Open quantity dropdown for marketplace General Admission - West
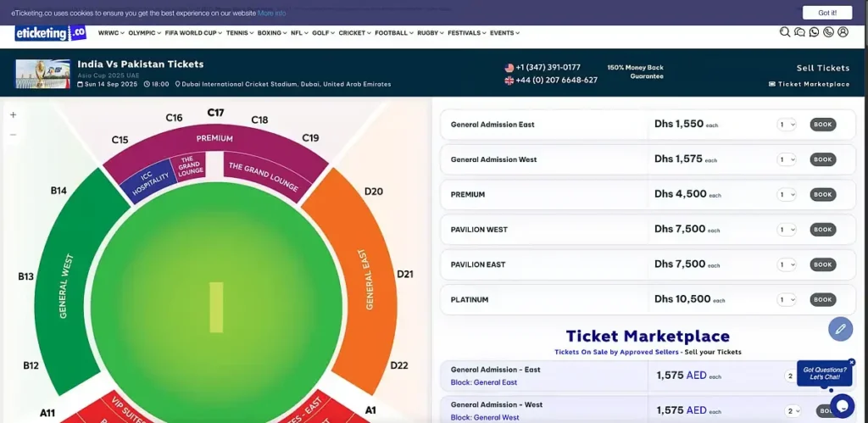Screen dimensions: 868x423 tap(793, 411)
